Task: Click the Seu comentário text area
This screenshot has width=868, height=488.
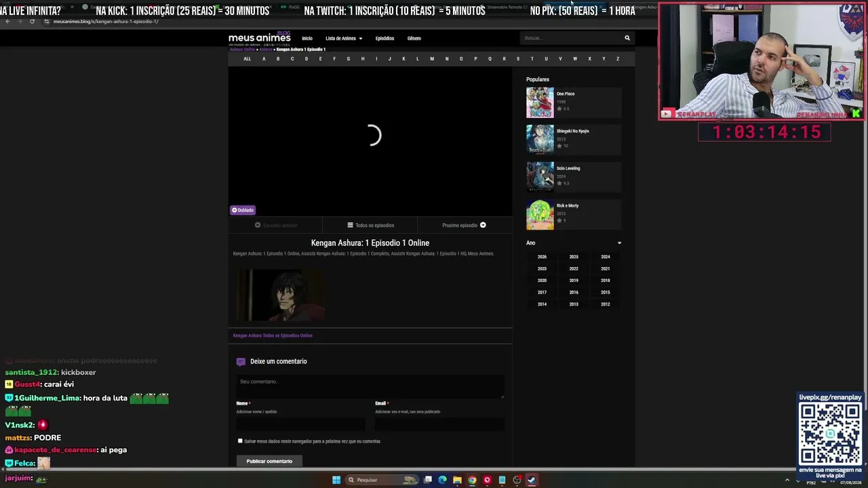Action: tap(370, 386)
